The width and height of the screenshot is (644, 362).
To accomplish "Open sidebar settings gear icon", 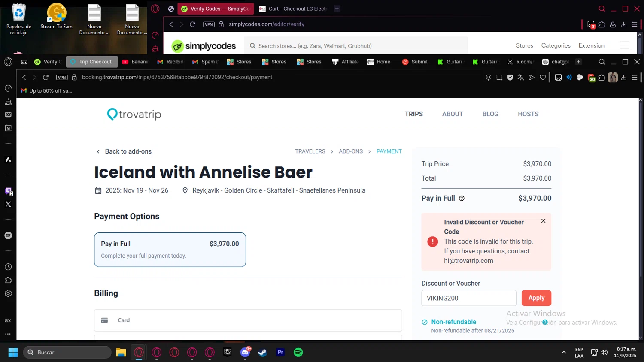I will tap(8, 293).
